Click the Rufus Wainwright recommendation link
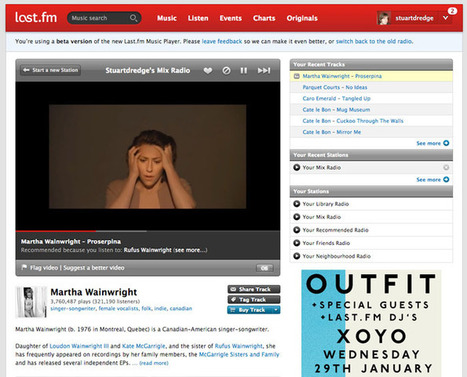Screen dimensions: 467x377 click(x=148, y=250)
